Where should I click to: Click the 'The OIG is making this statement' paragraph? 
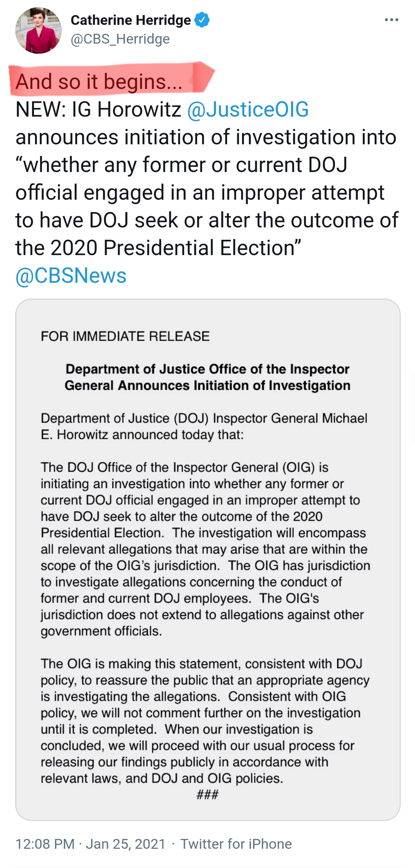pyautogui.click(x=205, y=721)
